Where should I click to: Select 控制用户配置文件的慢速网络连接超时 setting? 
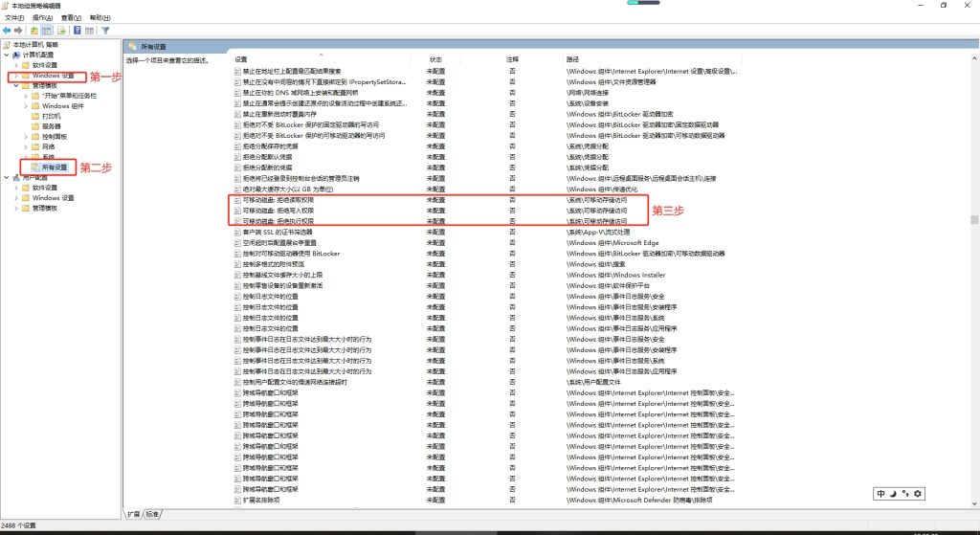coord(295,382)
